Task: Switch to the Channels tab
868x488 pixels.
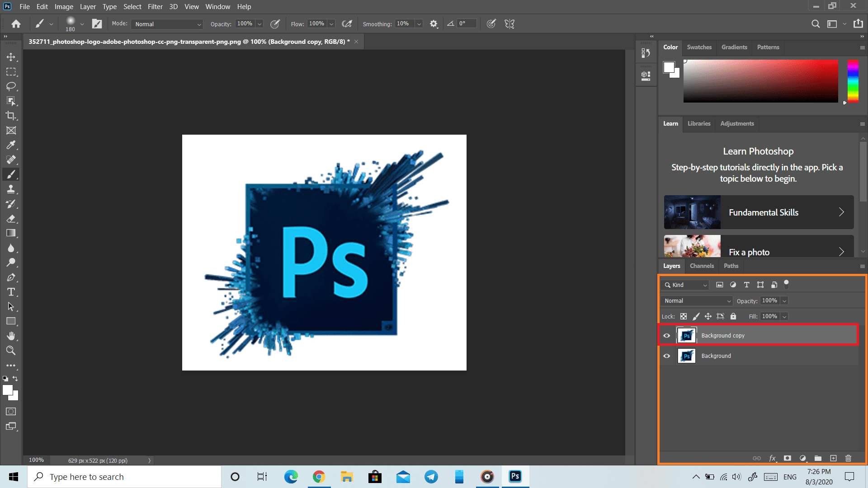Action: click(702, 266)
